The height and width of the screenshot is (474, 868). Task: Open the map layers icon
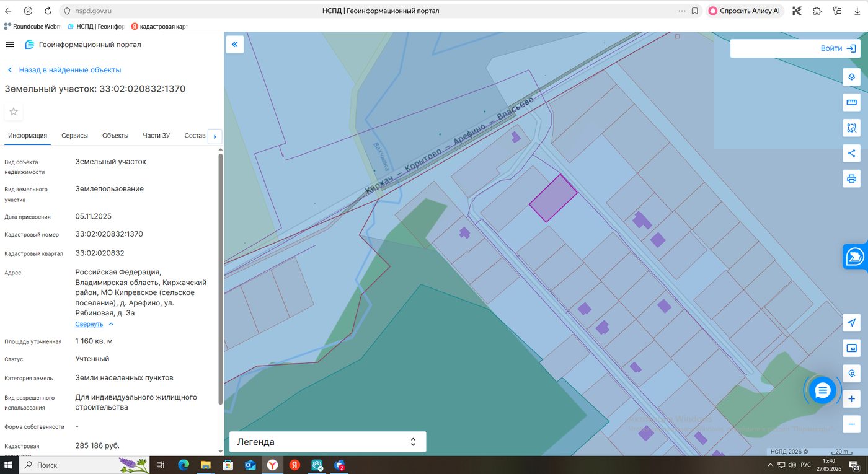coord(851,77)
